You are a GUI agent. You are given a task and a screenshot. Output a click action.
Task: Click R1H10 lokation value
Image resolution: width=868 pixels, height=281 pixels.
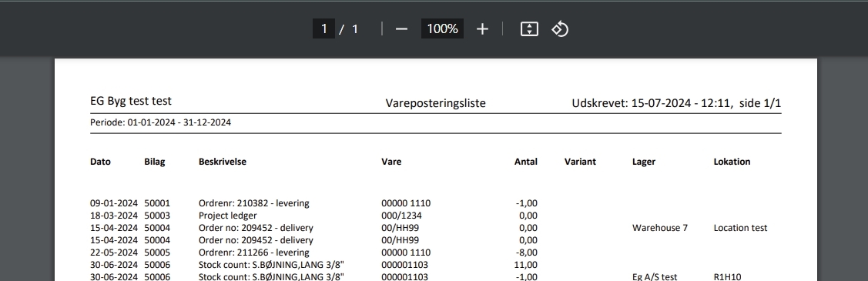727,276
